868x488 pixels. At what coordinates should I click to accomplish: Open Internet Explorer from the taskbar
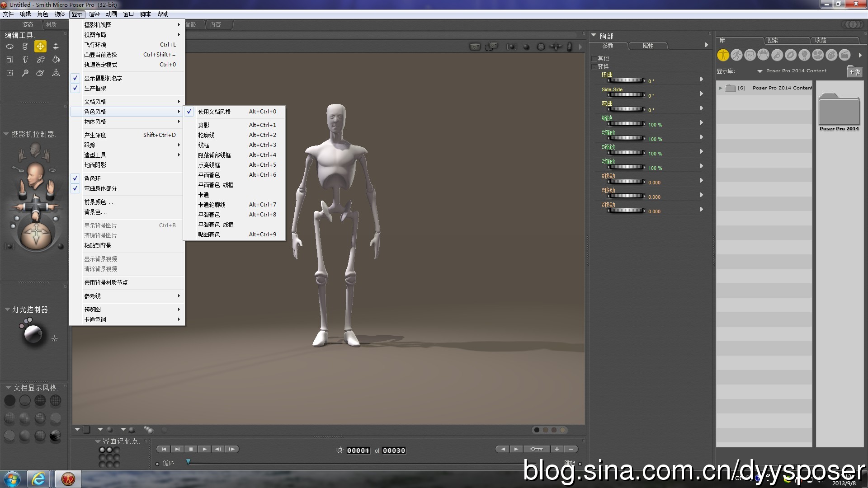point(38,479)
